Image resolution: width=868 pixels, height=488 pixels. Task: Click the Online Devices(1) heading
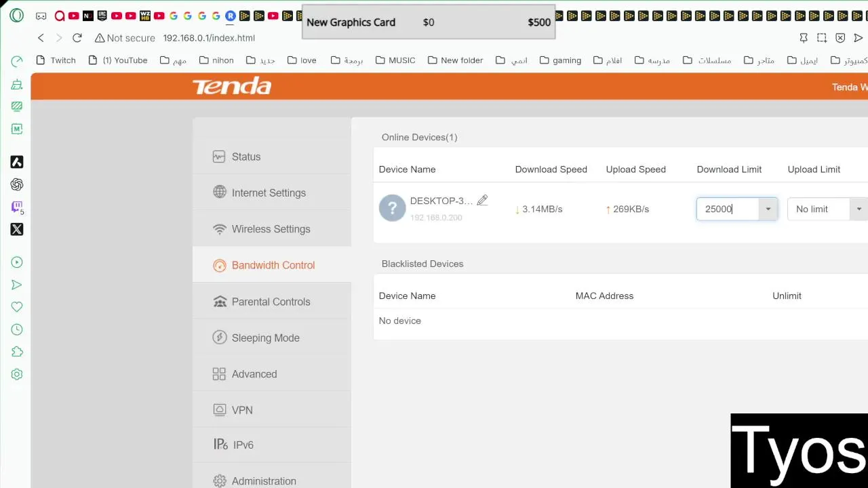[419, 137]
